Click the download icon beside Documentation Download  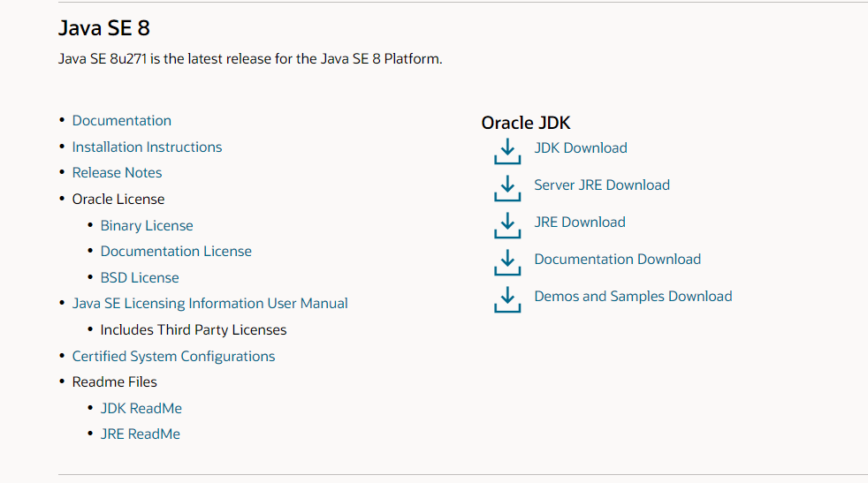[x=507, y=262]
